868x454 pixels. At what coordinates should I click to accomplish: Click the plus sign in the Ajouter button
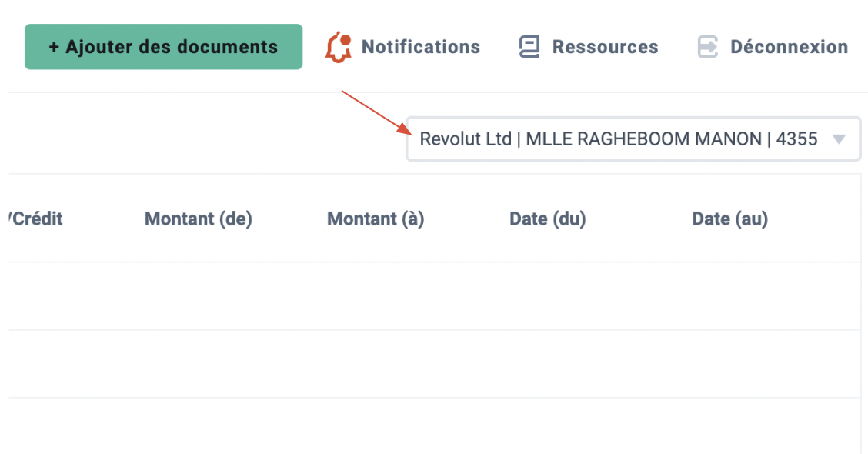click(x=54, y=47)
